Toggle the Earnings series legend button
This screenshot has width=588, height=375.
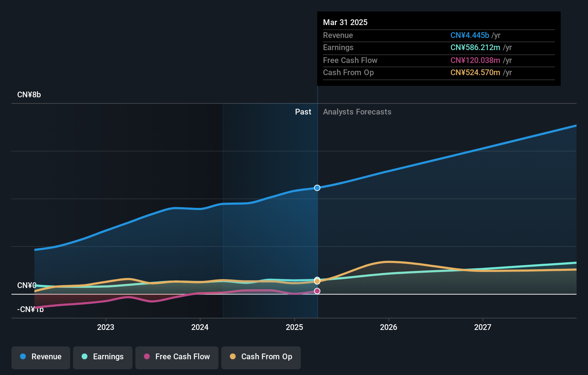103,357
